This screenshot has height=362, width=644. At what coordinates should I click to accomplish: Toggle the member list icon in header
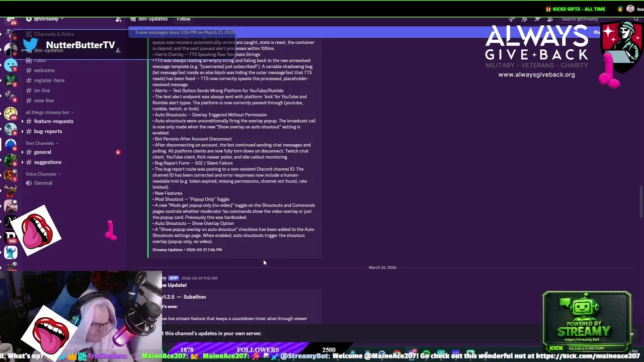pos(551,19)
